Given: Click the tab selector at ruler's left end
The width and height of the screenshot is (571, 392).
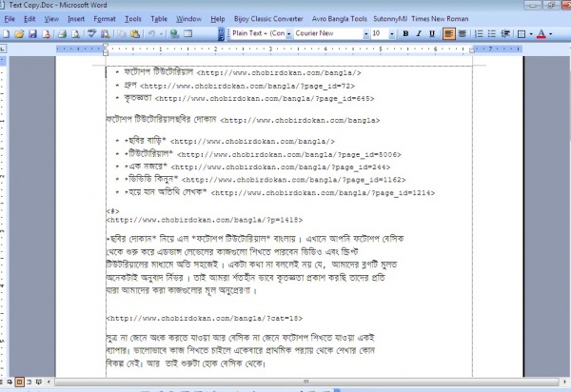Looking at the screenshot, I should click(x=3, y=49).
